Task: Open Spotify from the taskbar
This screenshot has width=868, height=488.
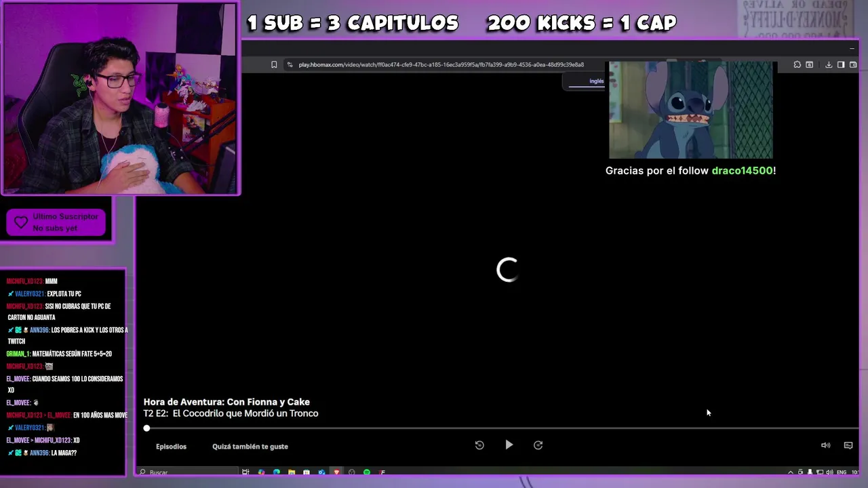Action: coord(367,472)
